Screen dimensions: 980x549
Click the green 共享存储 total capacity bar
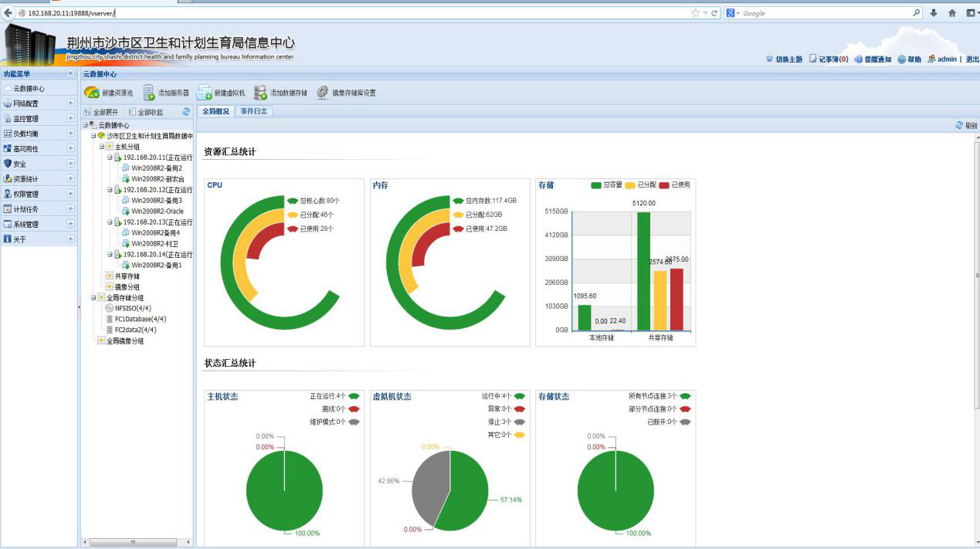point(643,271)
